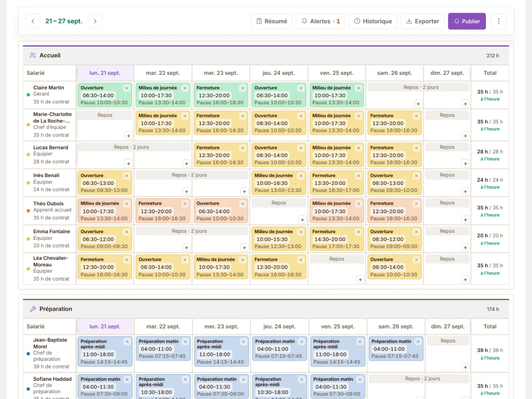Collapse the Accueil section header
Viewport: 532px width, 399px height.
click(x=266, y=55)
